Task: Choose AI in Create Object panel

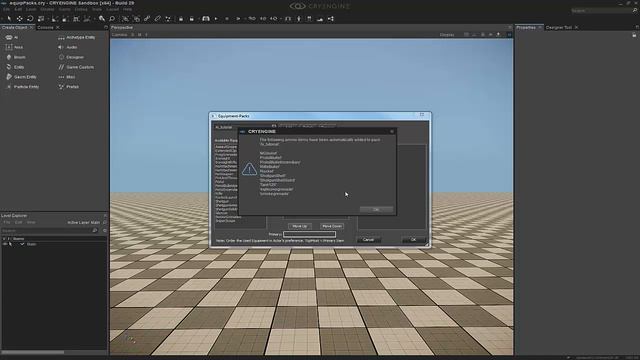Action: pyautogui.click(x=12, y=38)
